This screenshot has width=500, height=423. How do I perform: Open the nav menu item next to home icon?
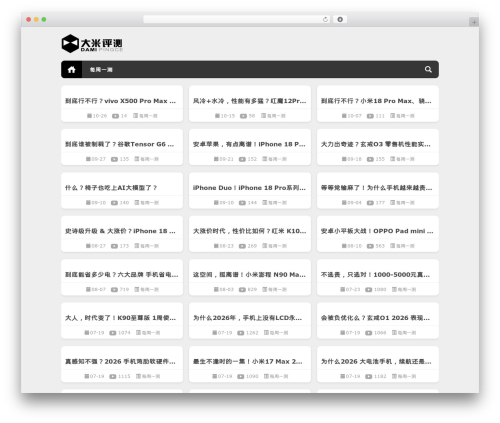tap(101, 70)
